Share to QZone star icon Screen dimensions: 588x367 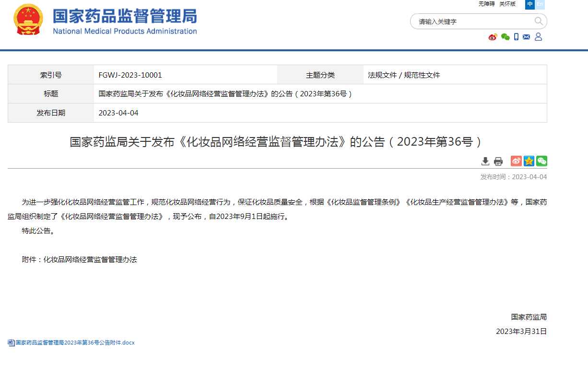[x=529, y=161]
